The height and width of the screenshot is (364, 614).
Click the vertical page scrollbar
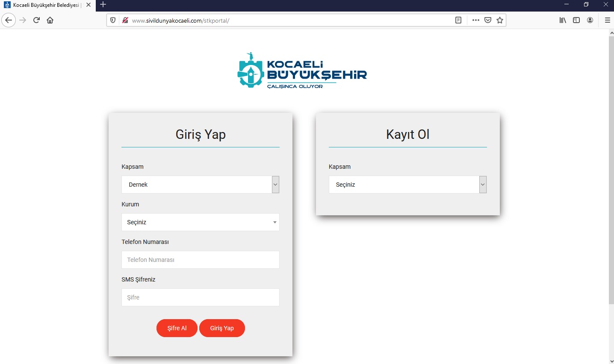tap(611, 170)
